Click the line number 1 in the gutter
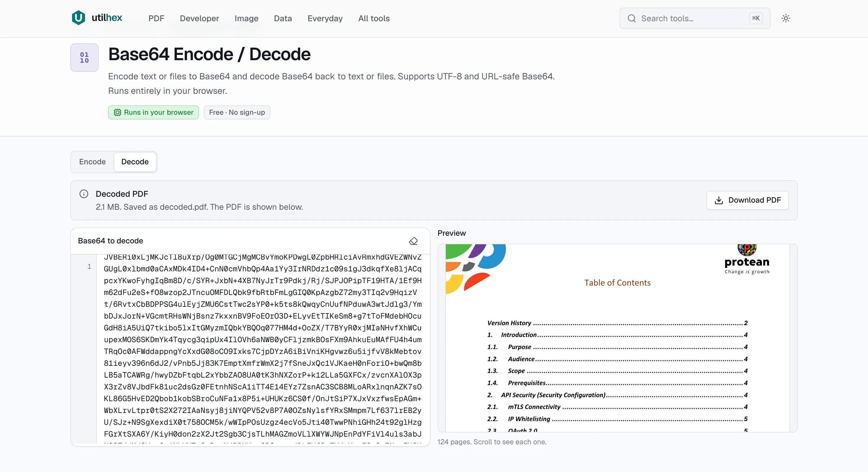This screenshot has width=868, height=472. click(89, 266)
